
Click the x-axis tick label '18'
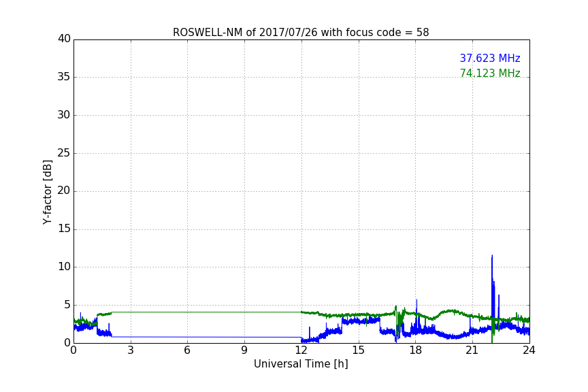tap(416, 350)
